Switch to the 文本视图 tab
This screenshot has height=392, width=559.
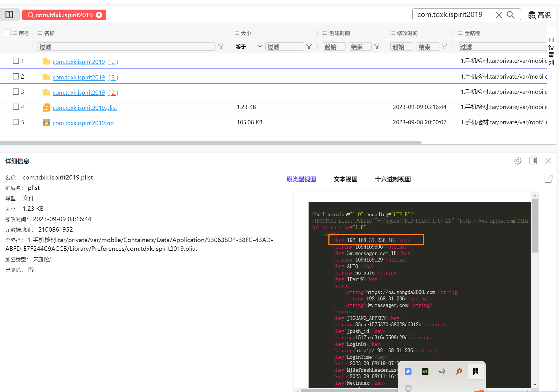pos(345,179)
